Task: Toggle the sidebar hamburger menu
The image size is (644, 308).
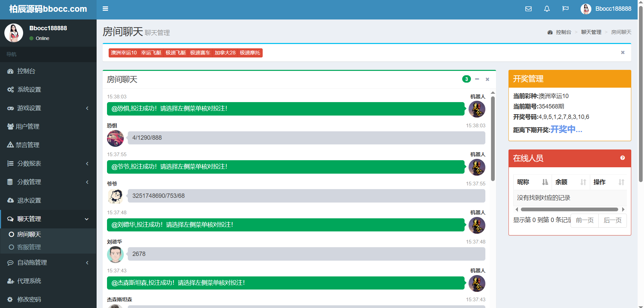Action: tap(105, 9)
